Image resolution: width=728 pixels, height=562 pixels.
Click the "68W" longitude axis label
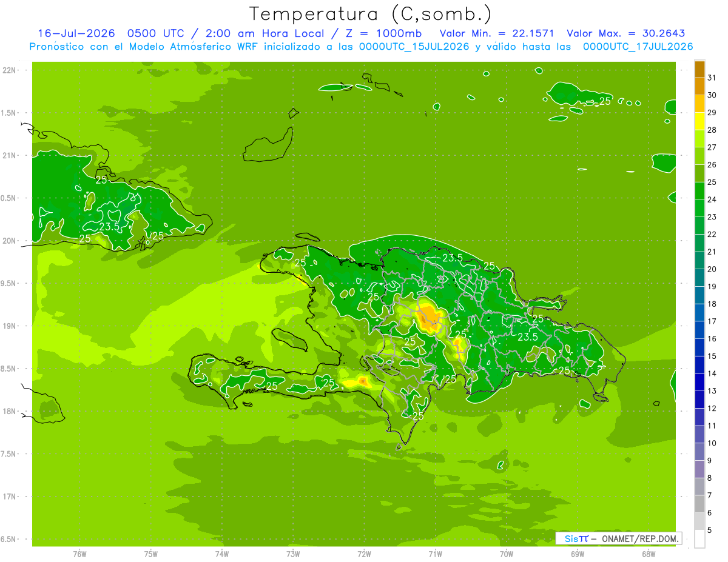tap(649, 554)
